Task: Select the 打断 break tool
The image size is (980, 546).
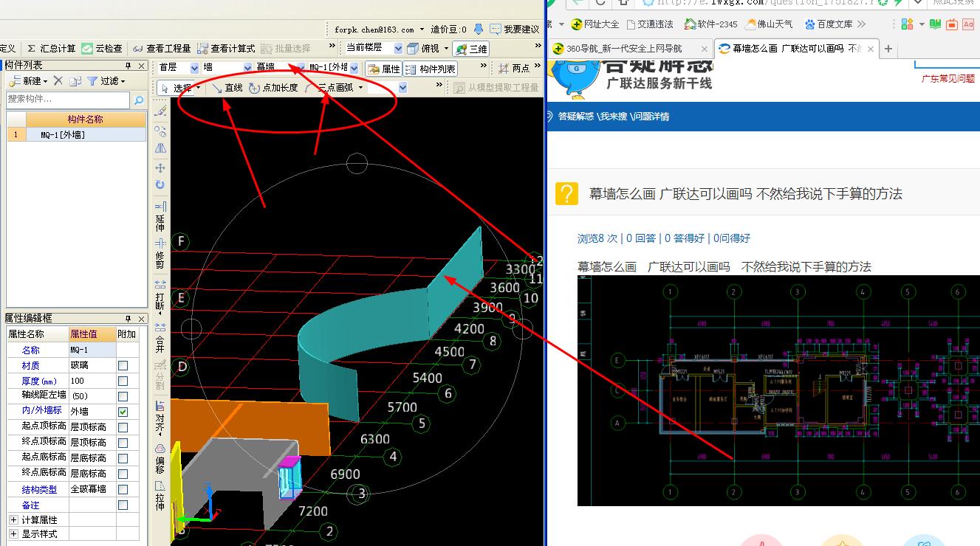Action: point(161,298)
